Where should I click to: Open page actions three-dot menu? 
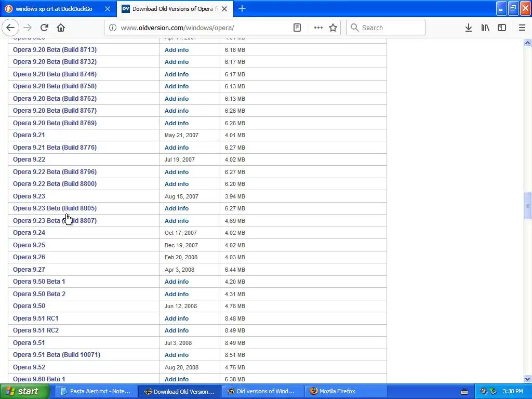pyautogui.click(x=318, y=28)
